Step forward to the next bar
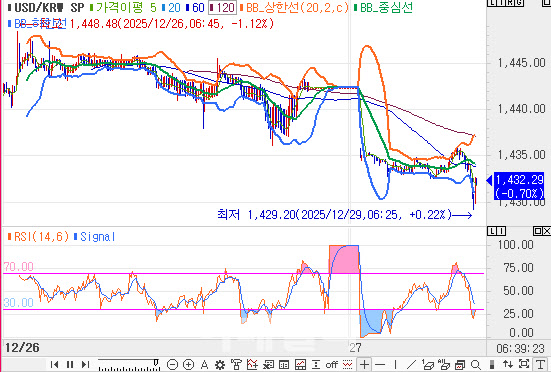This screenshot has width=551, height=372. tap(85, 365)
